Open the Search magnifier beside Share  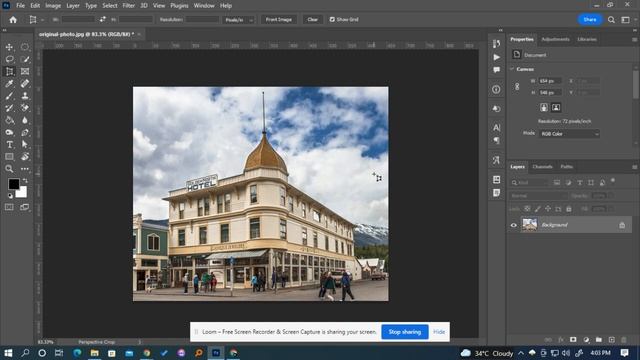[611, 20]
